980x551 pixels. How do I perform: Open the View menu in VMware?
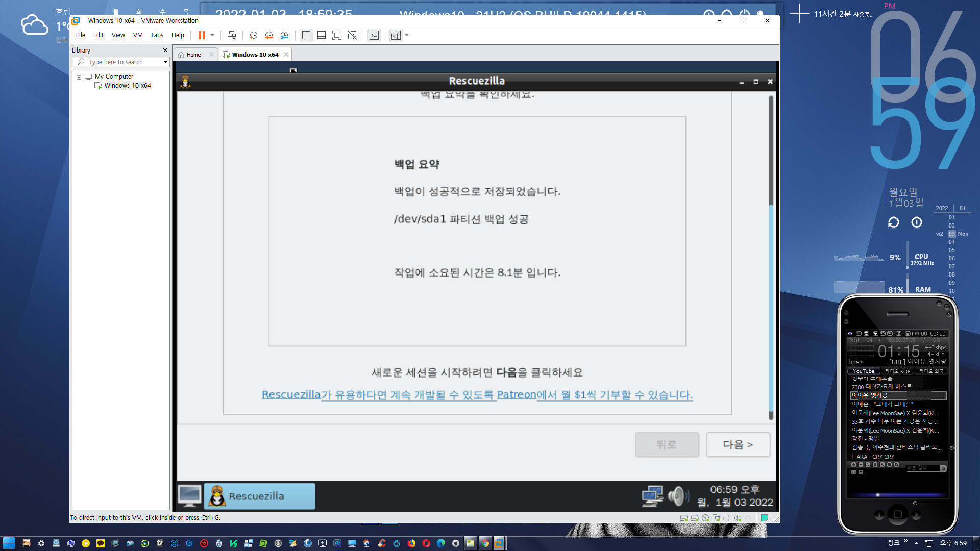[x=118, y=35]
